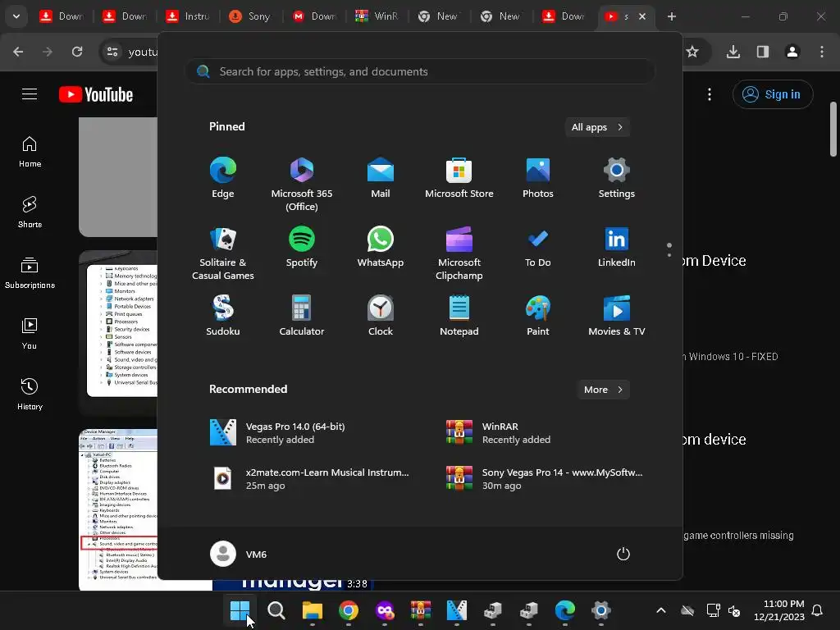Open Microsoft Store from pinned apps
Screen dimensions: 840x630
(x=459, y=178)
